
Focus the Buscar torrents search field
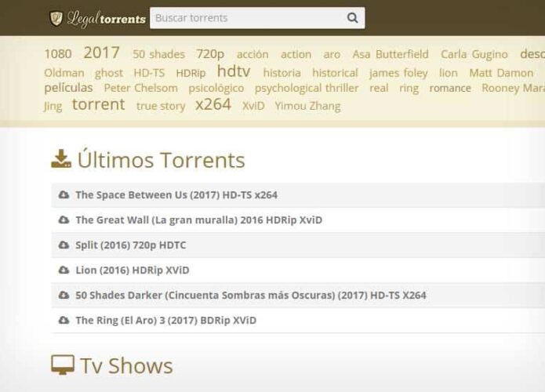(257, 18)
